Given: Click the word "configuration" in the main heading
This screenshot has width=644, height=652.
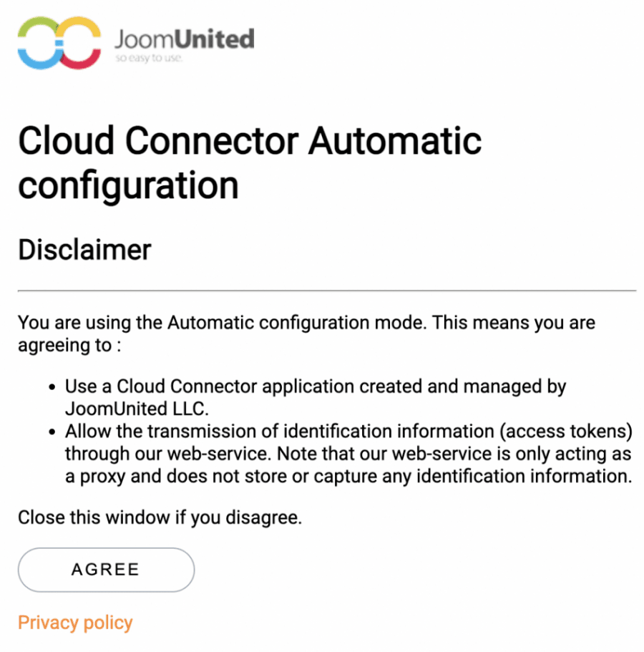Looking at the screenshot, I should click(x=128, y=185).
